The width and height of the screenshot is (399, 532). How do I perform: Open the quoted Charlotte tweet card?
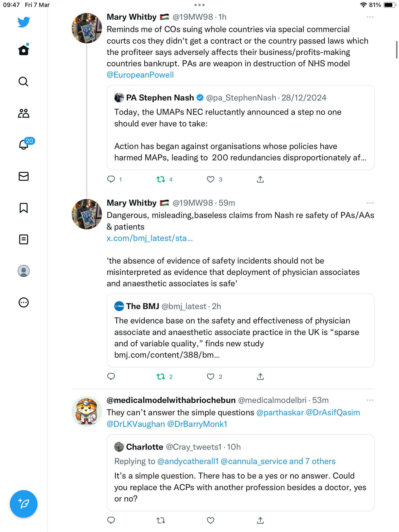(x=240, y=473)
